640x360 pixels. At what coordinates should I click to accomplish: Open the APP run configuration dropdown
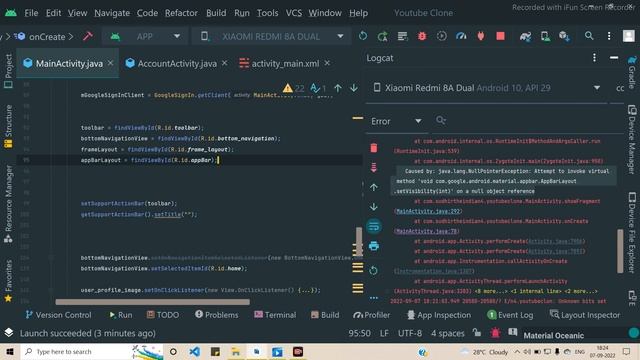145,36
